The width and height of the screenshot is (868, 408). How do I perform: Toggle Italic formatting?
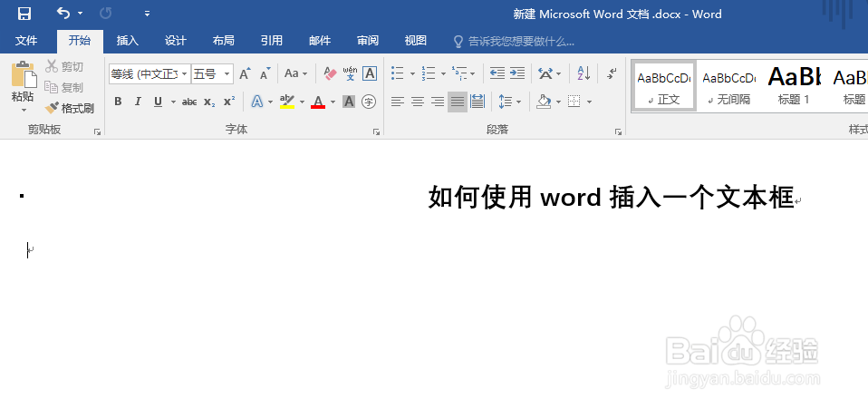138,102
